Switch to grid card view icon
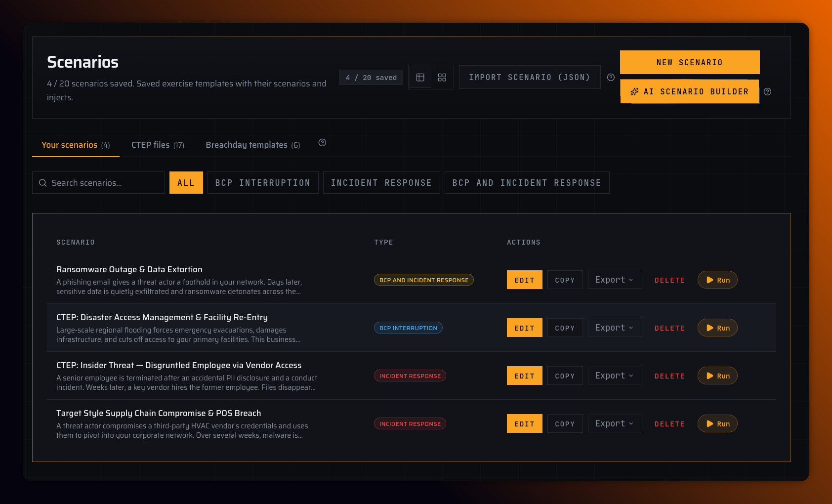Screen dimensions: 832x504 pyautogui.click(x=442, y=78)
